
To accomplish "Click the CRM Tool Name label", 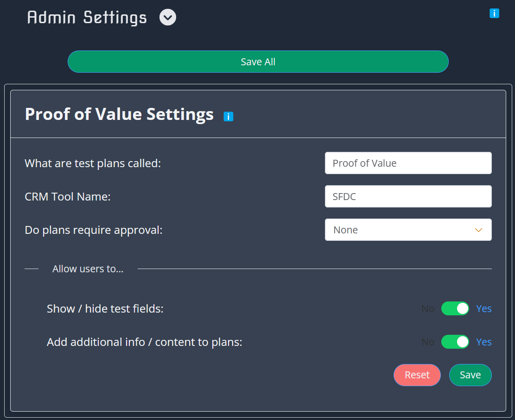I will point(67,196).
